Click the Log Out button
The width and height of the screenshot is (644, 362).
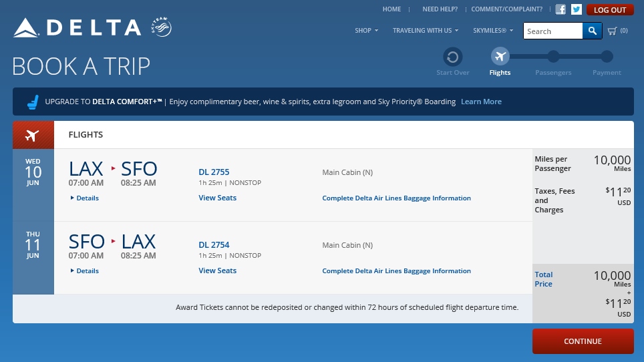click(609, 10)
